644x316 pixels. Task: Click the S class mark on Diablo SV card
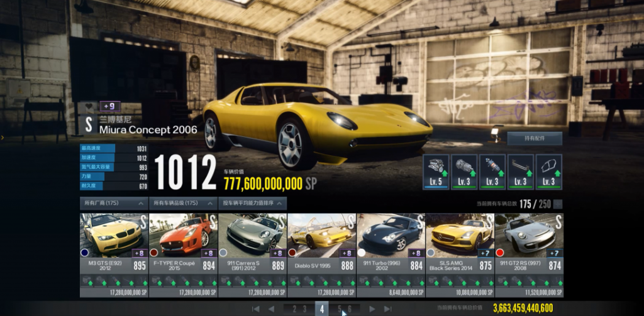351,222
